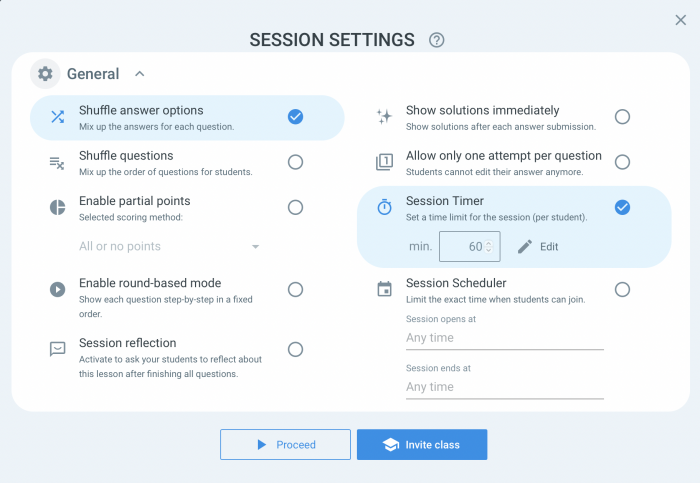Open the All or no points dropdown
700x483 pixels.
tap(169, 246)
